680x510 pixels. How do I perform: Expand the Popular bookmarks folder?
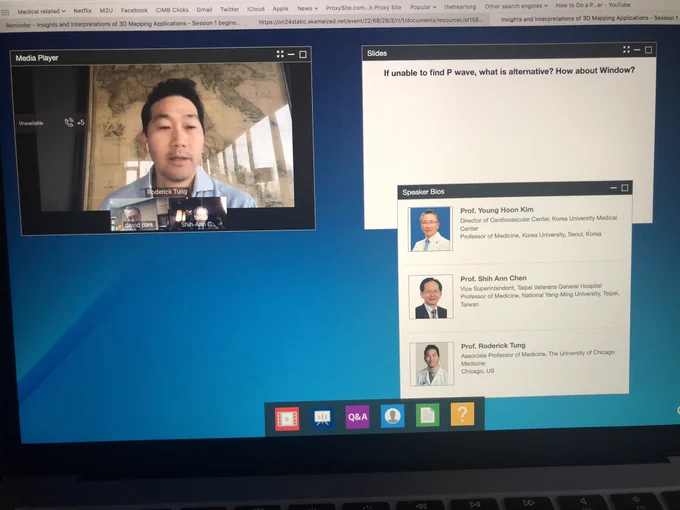[x=423, y=7]
